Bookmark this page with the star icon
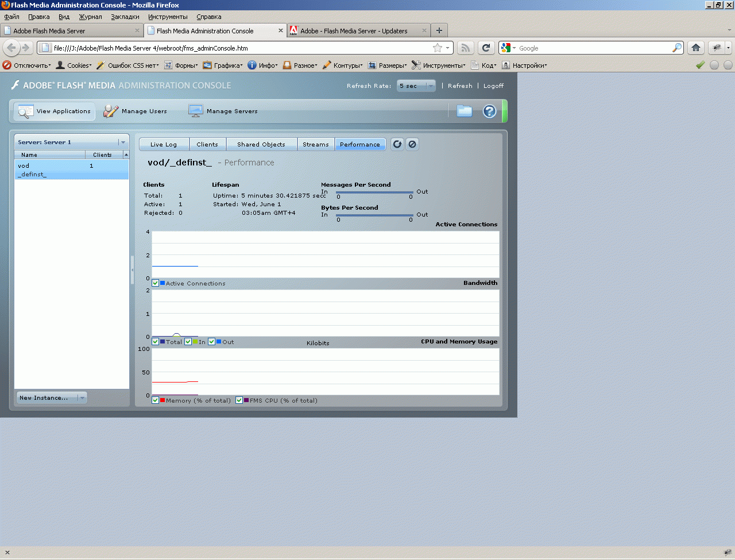The height and width of the screenshot is (560, 735). [438, 48]
